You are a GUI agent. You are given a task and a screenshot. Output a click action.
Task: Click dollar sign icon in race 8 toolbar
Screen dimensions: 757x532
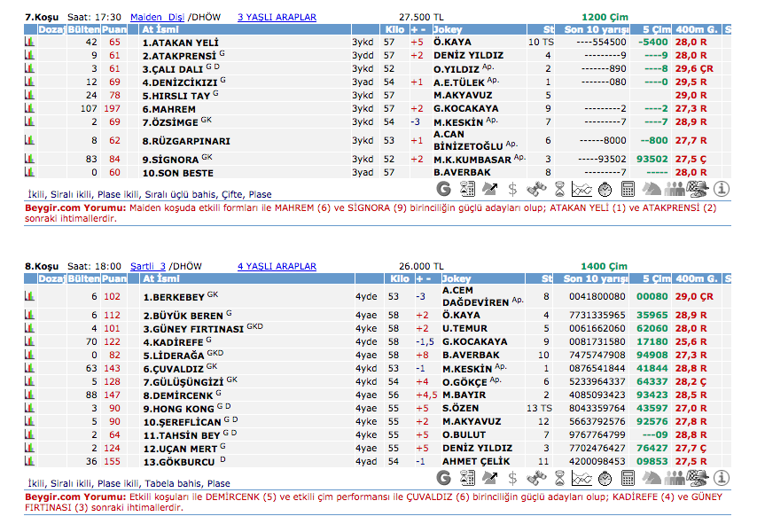tap(512, 478)
